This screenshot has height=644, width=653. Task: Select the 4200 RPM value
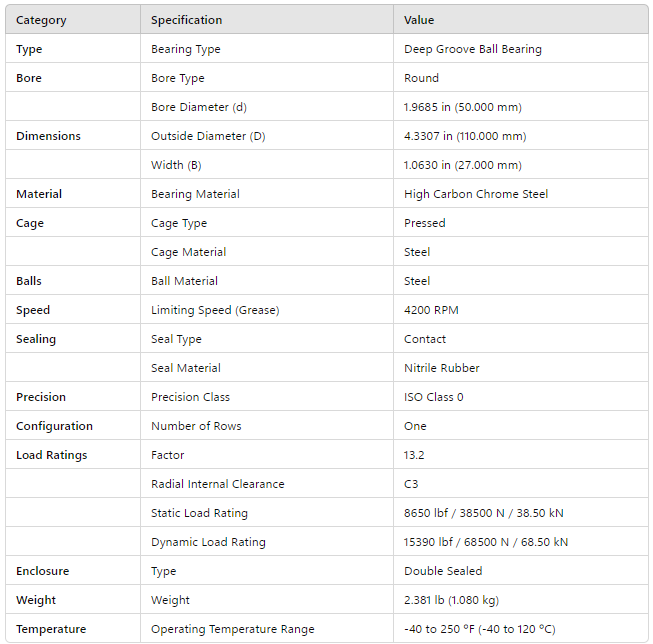(431, 310)
